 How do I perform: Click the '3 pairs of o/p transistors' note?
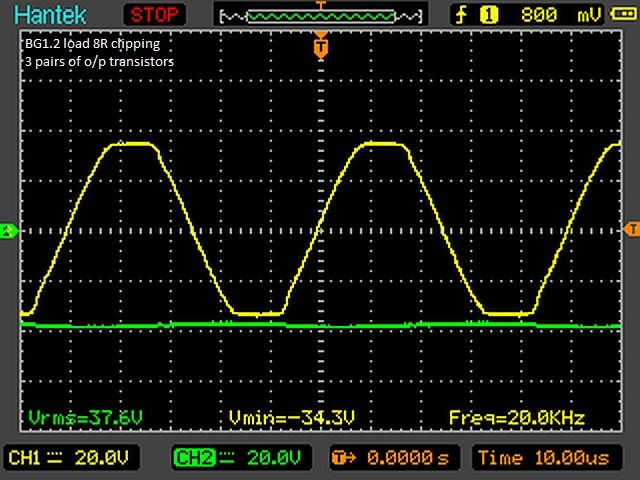pyautogui.click(x=100, y=62)
